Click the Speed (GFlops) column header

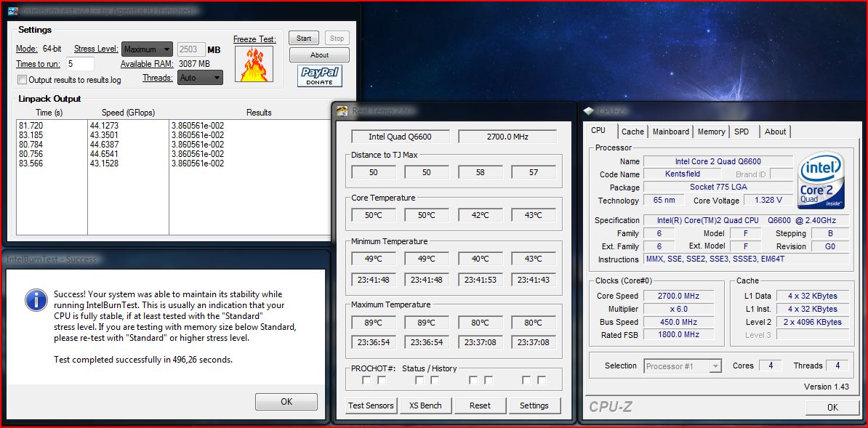[128, 113]
